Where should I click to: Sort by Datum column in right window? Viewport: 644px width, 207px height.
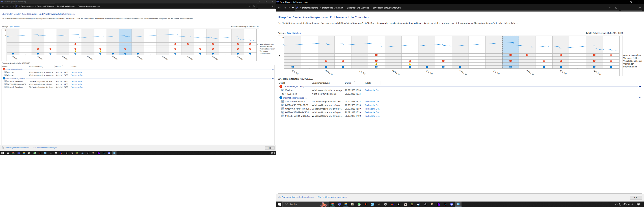(x=348, y=83)
